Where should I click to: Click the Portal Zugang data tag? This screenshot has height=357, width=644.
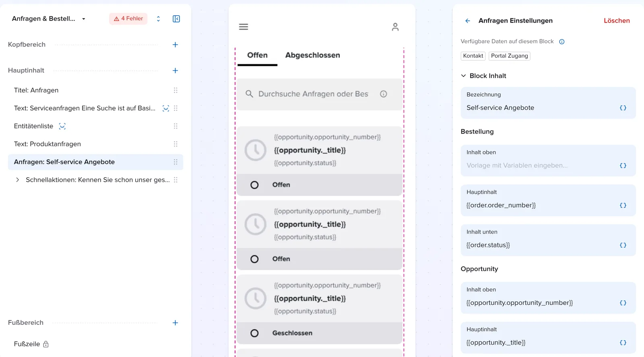click(510, 56)
